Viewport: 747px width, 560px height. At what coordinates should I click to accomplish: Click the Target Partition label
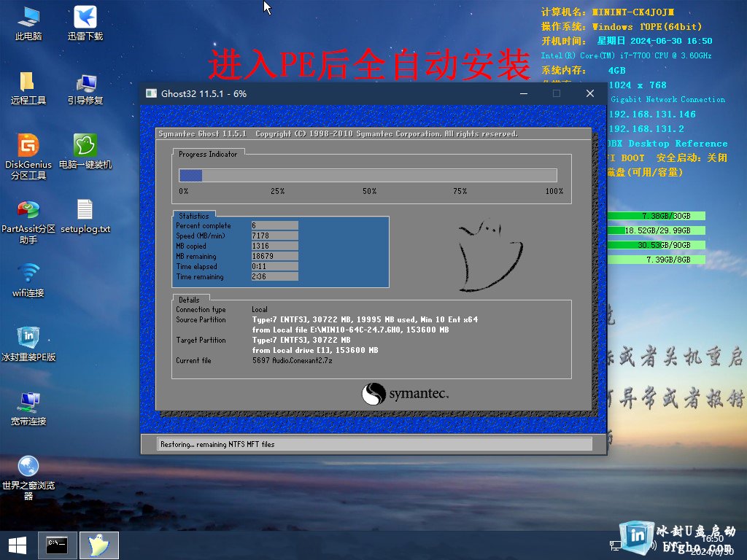coord(201,340)
